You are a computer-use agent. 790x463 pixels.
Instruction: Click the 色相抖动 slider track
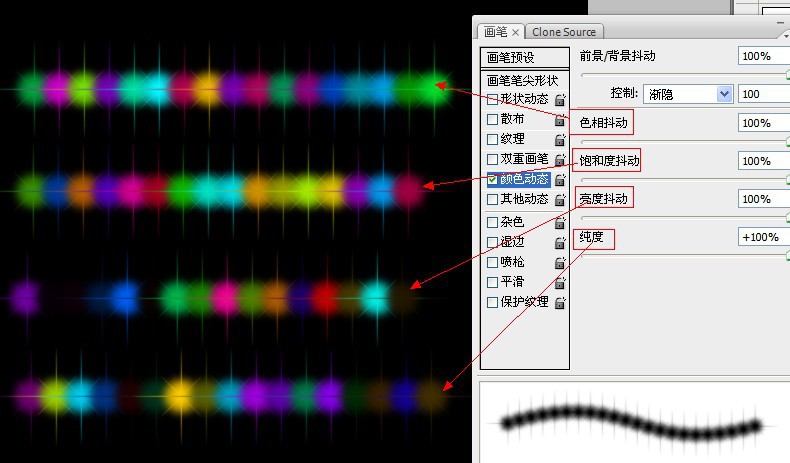tap(685, 142)
